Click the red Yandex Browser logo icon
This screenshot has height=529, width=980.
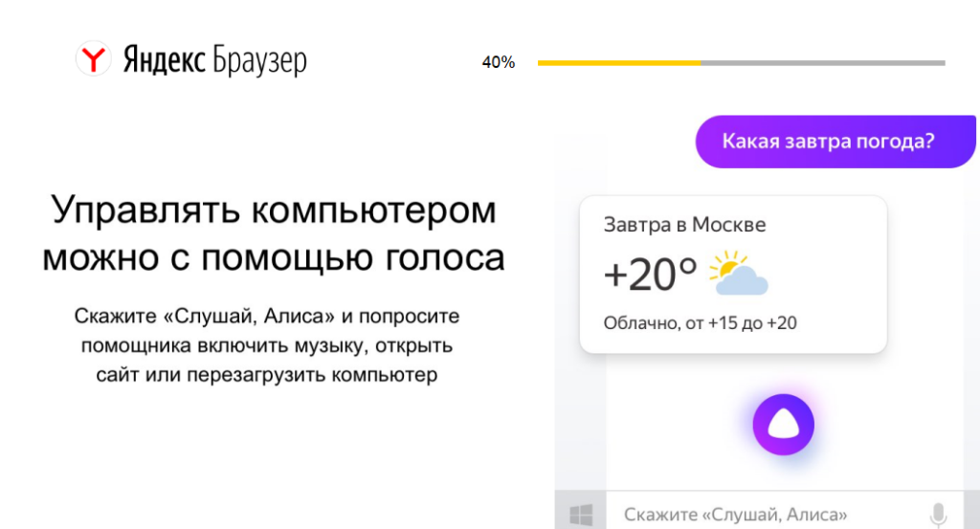(x=93, y=61)
